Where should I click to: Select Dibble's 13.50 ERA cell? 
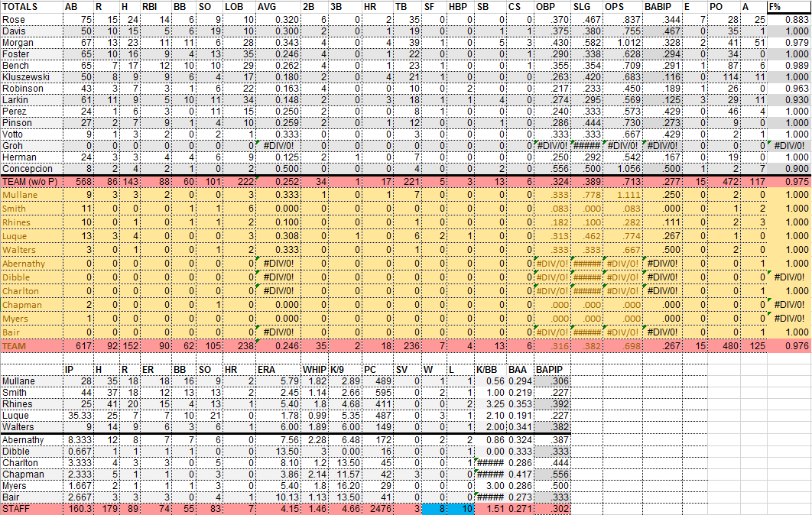[x=278, y=452]
